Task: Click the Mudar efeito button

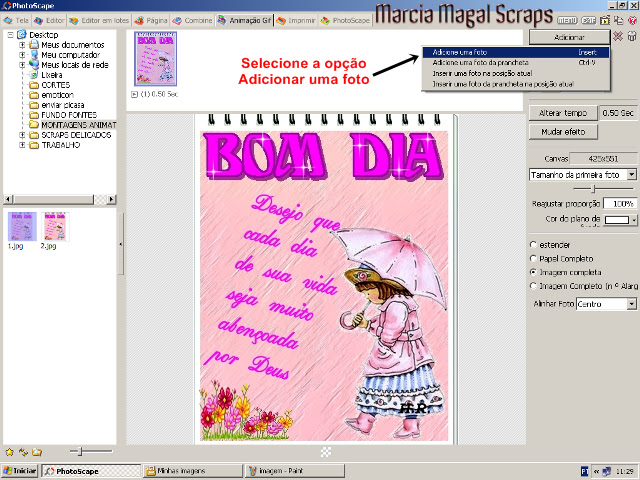Action: click(x=563, y=132)
